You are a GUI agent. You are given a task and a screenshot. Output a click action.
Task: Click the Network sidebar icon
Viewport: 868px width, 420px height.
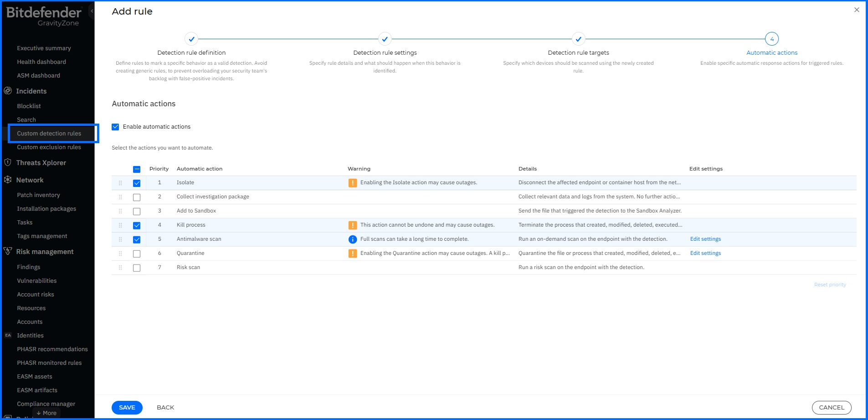pyautogui.click(x=8, y=180)
